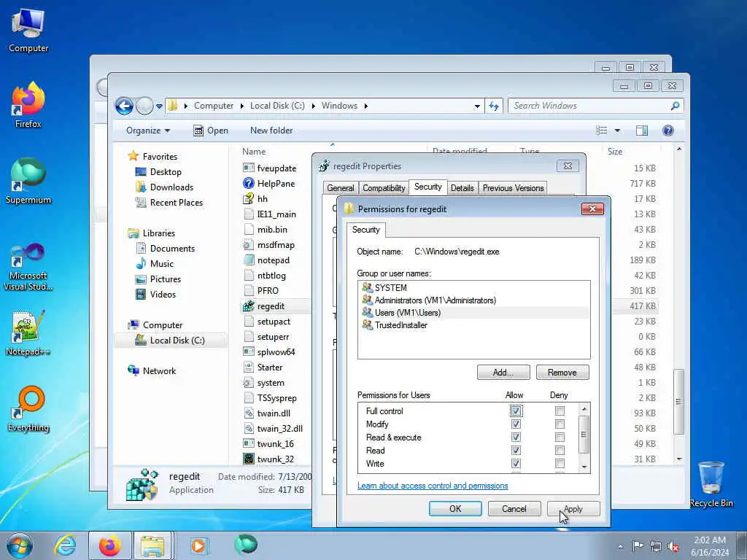Toggle Allow checkbox for Modify
Viewport: 747px width, 560px height.
point(516,424)
